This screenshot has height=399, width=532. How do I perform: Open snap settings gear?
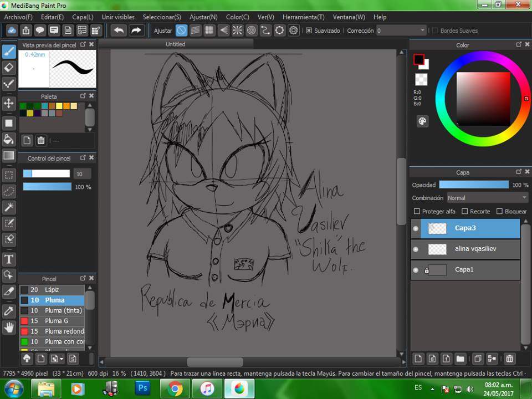294,30
